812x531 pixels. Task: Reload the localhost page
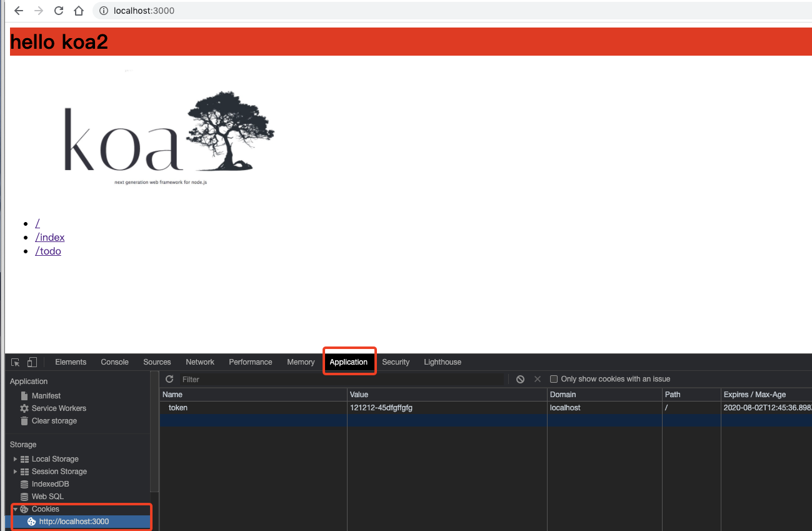[x=59, y=11]
